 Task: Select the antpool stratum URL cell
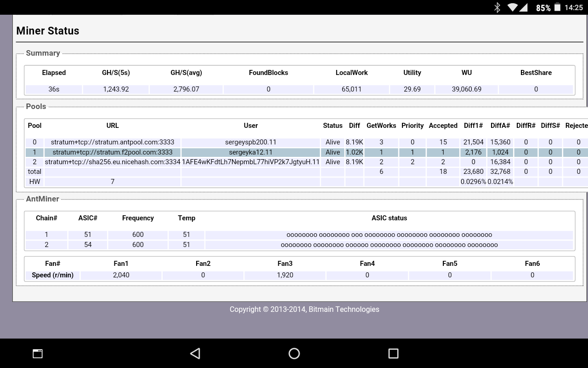tap(113, 142)
